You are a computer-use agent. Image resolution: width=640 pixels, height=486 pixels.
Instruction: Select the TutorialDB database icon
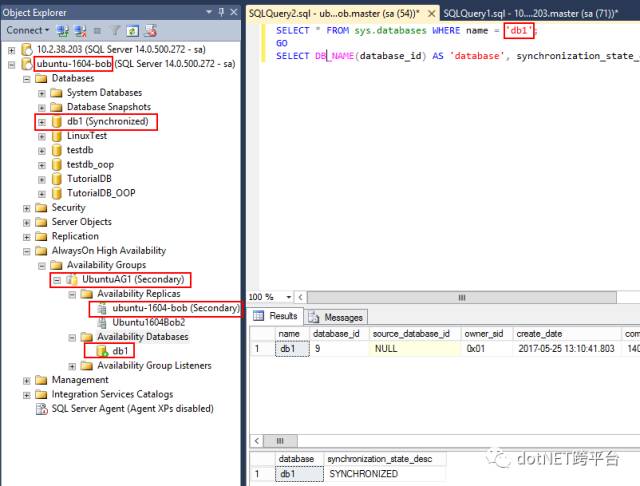coord(57,179)
